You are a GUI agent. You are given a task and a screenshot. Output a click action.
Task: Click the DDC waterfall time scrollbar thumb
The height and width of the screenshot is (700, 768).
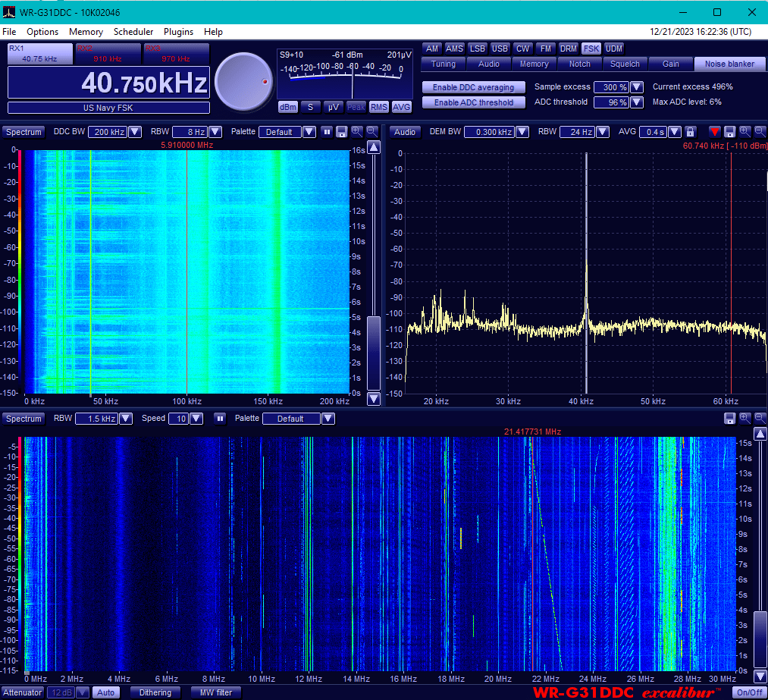tap(374, 353)
